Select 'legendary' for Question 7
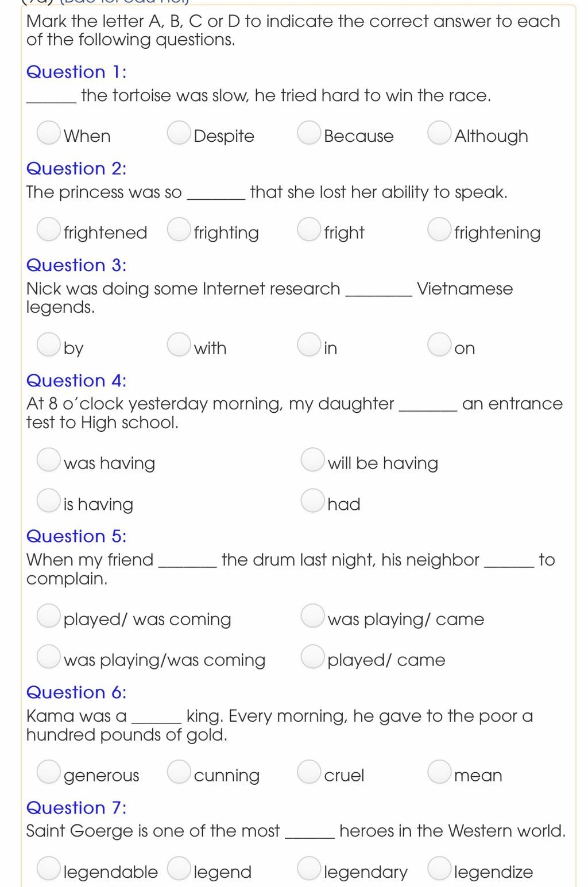 tap(310, 868)
